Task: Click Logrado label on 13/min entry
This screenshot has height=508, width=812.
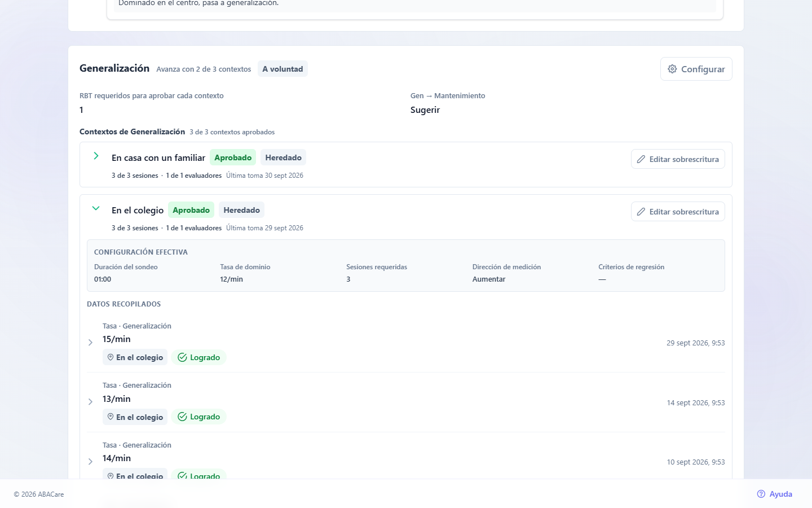Action: (x=205, y=417)
